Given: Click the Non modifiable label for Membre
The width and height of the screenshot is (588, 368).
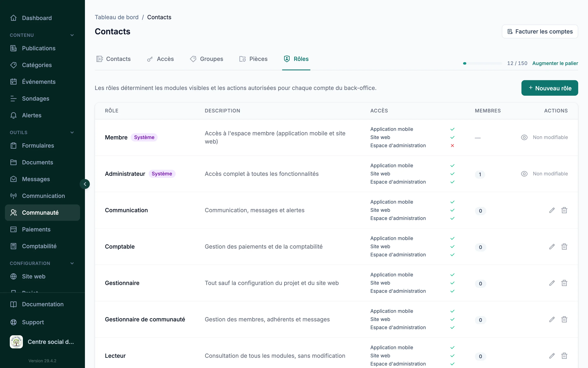Looking at the screenshot, I should point(550,138).
